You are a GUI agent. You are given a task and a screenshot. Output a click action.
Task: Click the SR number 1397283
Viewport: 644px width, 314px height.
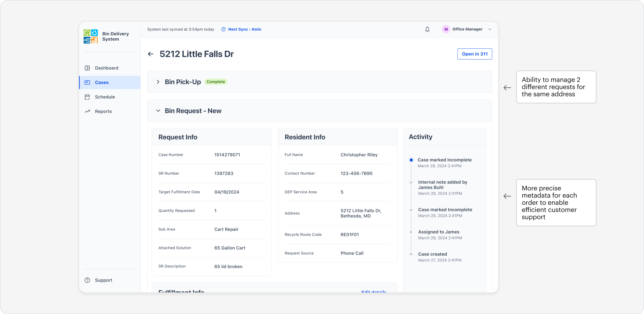pyautogui.click(x=224, y=174)
